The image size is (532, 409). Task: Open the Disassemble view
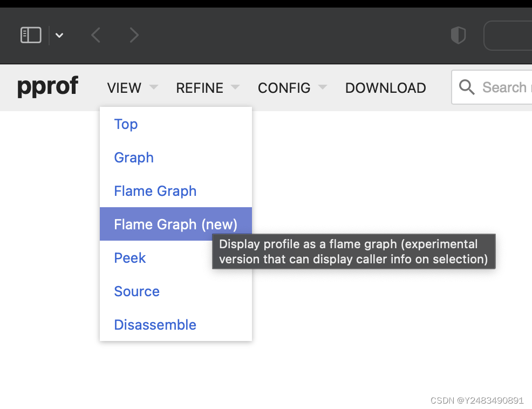click(x=155, y=325)
